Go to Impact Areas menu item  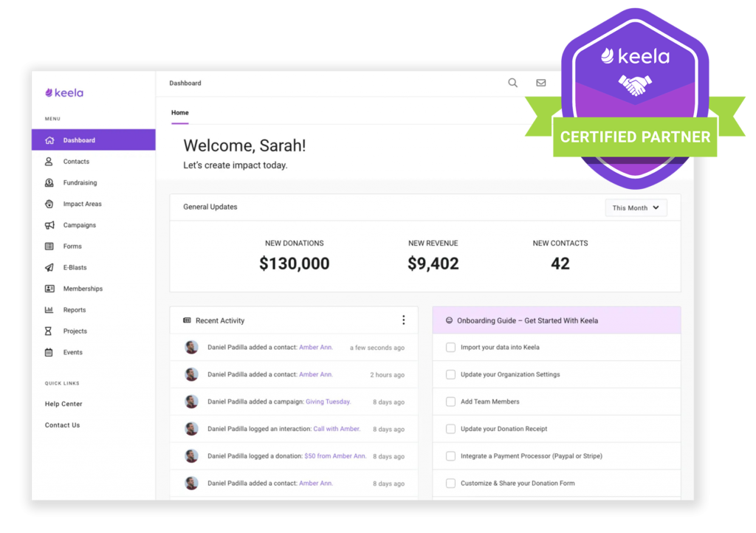coord(94,204)
